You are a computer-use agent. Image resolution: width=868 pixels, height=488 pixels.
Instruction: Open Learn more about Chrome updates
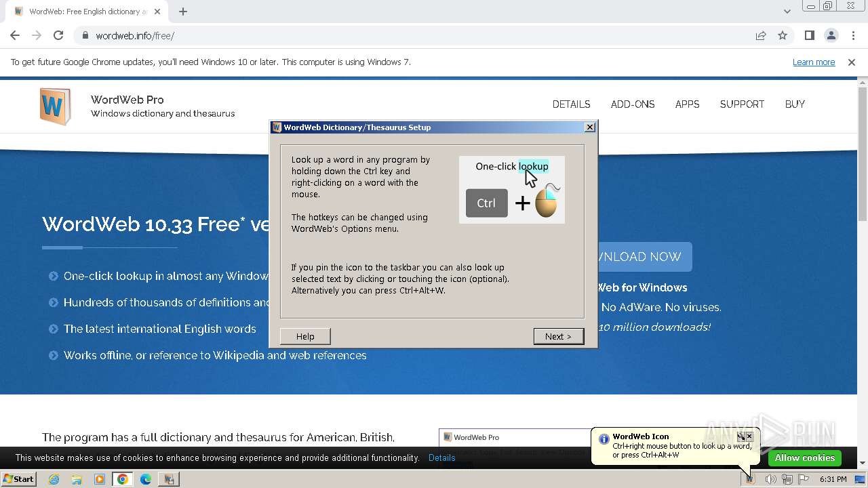click(x=814, y=62)
